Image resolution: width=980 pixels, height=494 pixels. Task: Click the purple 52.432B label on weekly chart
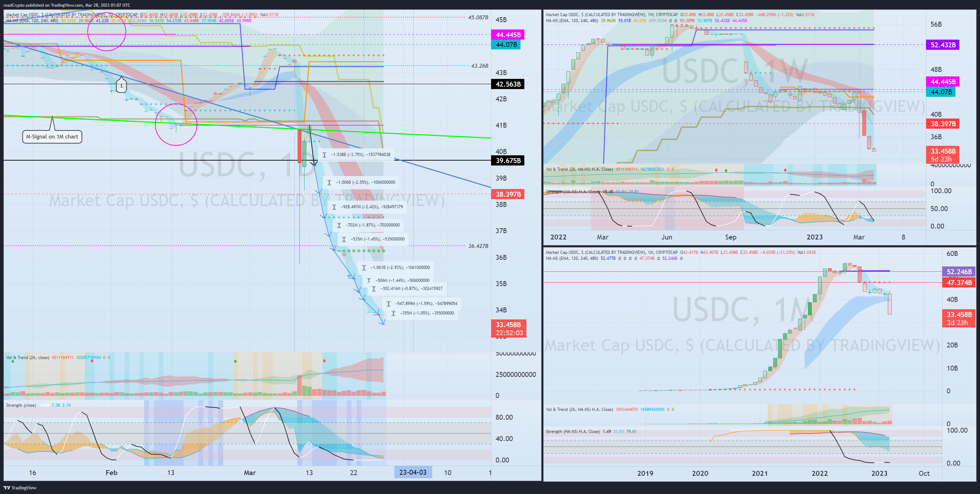pos(943,45)
